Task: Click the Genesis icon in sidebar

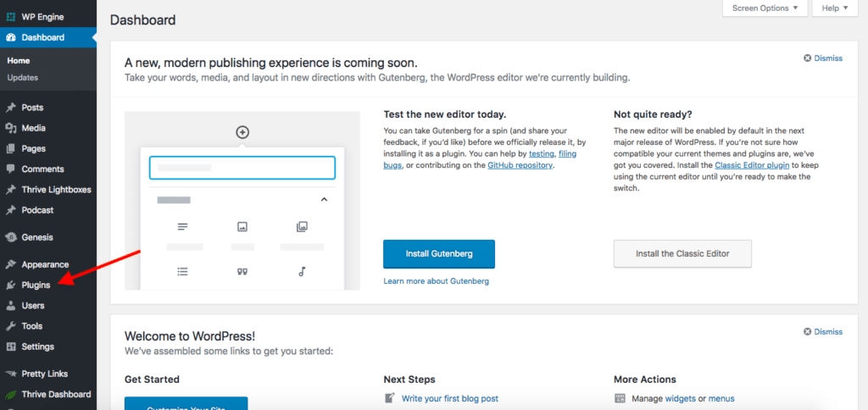Action: pyautogui.click(x=11, y=237)
